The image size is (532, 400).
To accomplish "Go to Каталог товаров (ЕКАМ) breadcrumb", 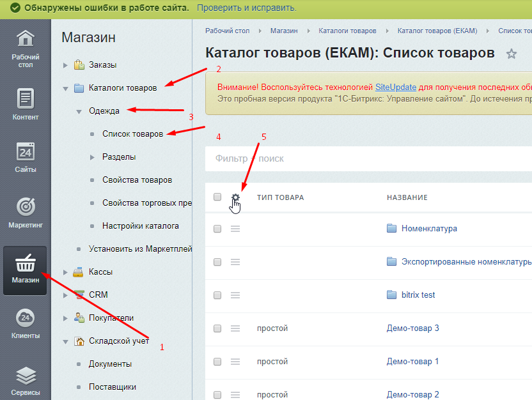I will click(437, 31).
